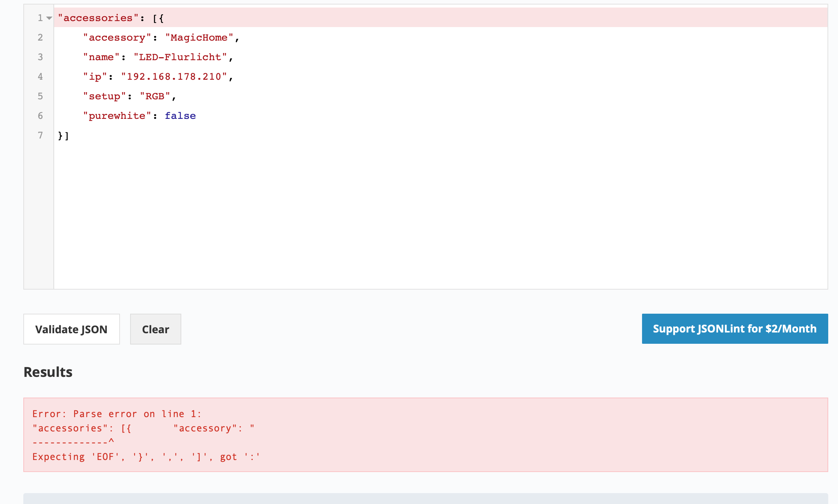Click the caret pointer line in error
The width and height of the screenshot is (838, 504).
point(73,442)
